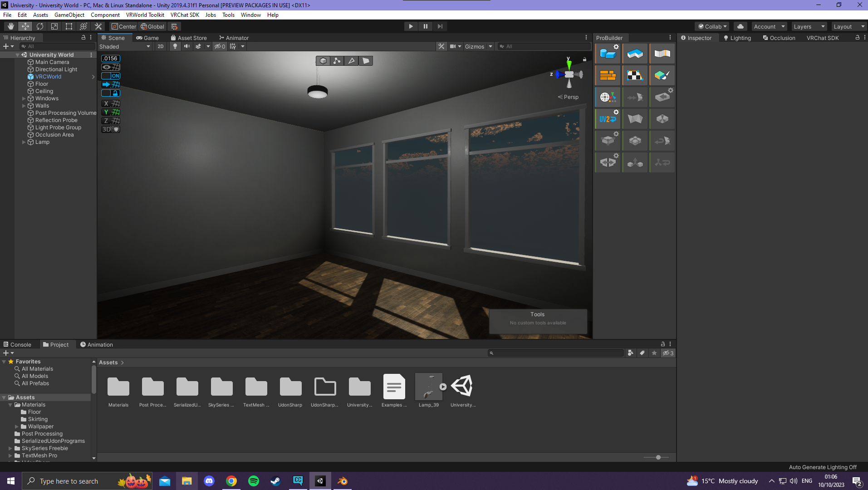This screenshot has width=868, height=490.
Task: Open Steam from taskbar
Action: pos(275,481)
